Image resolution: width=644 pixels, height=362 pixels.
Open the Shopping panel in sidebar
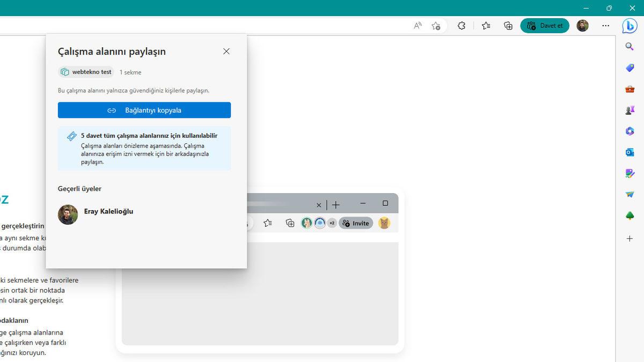(x=629, y=68)
